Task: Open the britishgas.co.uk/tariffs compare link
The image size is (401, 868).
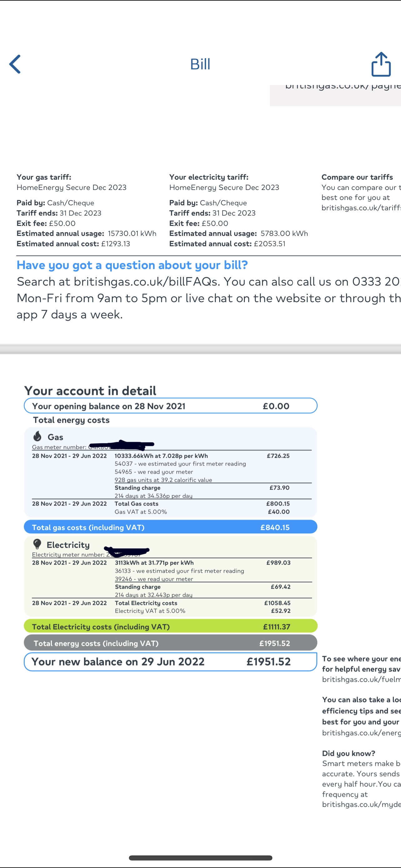Action: point(361,208)
